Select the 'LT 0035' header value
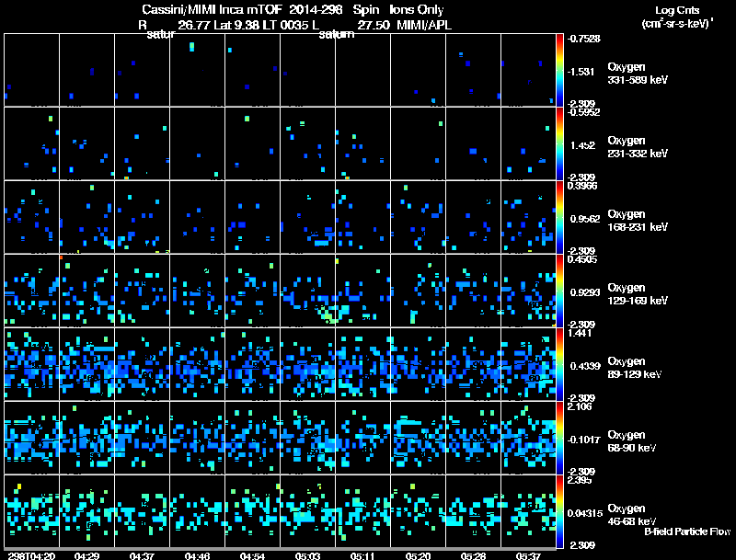Viewport: 736px width, 560px height. (x=285, y=25)
